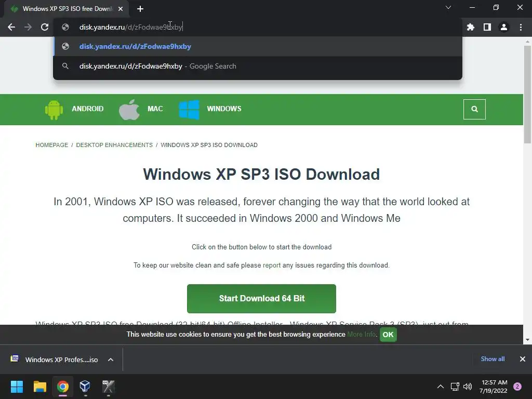Choose the disk.yandex.ru URL suggestion
Viewport: 532px width, 399px height.
(x=258, y=46)
